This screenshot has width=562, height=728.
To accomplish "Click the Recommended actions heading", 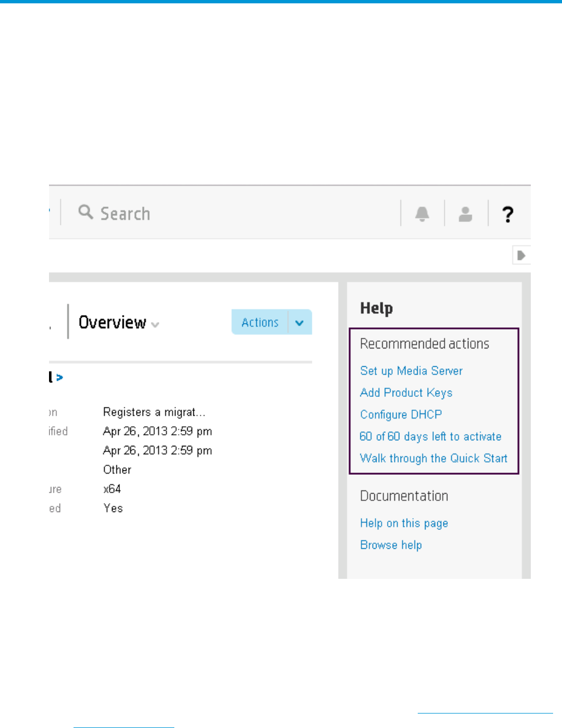I will pos(424,344).
